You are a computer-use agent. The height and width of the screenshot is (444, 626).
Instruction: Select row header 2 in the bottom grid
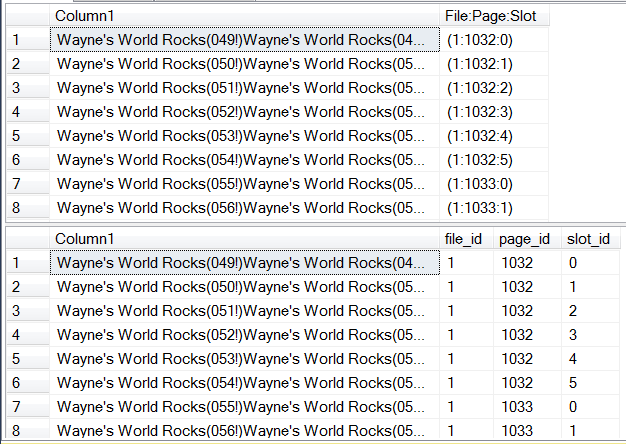28,287
